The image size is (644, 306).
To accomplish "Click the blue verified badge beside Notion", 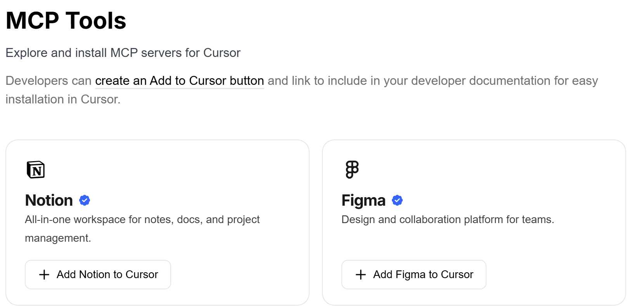I will (85, 200).
